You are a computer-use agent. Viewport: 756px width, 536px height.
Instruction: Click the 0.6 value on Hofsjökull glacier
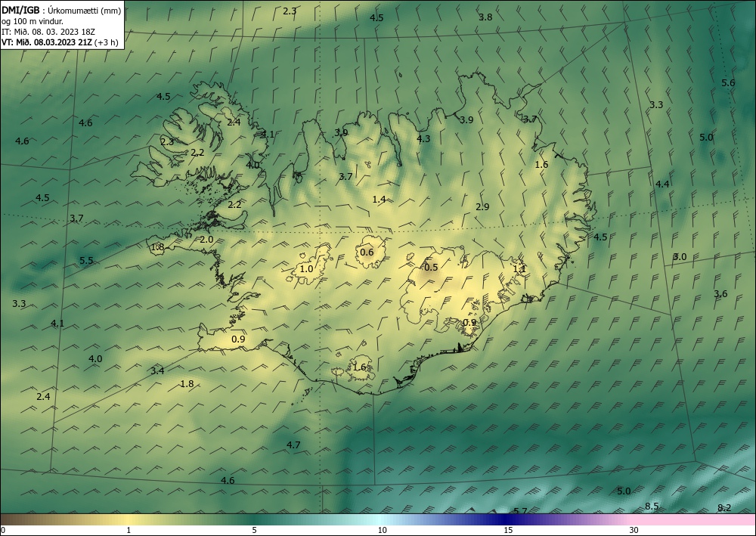coord(367,253)
